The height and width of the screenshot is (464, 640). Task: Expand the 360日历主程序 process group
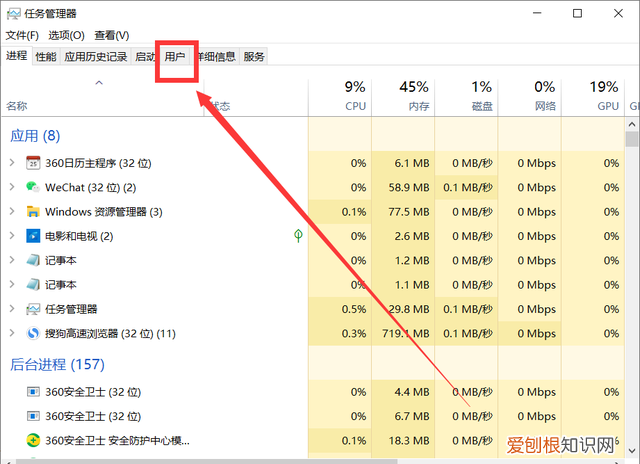[12, 163]
